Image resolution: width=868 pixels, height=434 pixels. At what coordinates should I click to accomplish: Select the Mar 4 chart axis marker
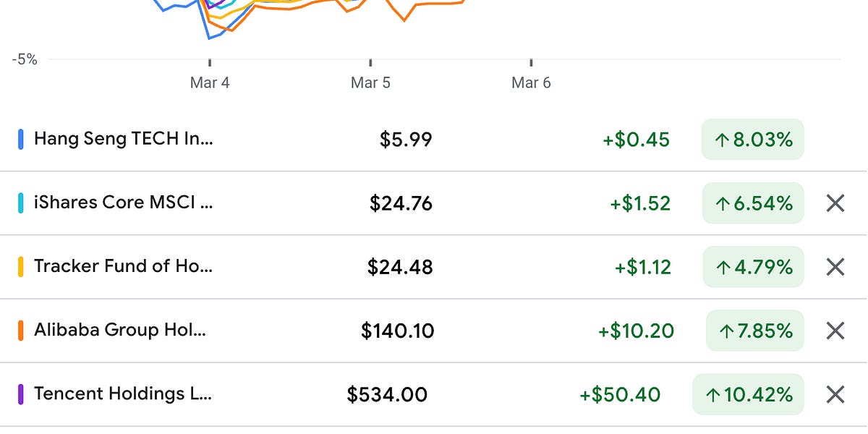(x=210, y=82)
